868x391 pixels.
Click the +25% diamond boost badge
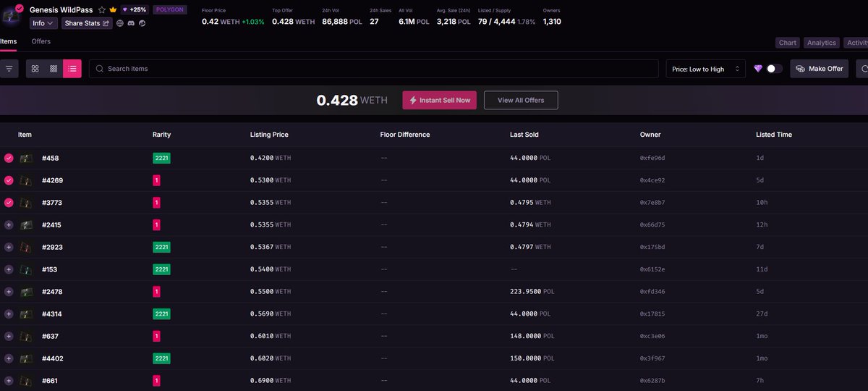(135, 10)
